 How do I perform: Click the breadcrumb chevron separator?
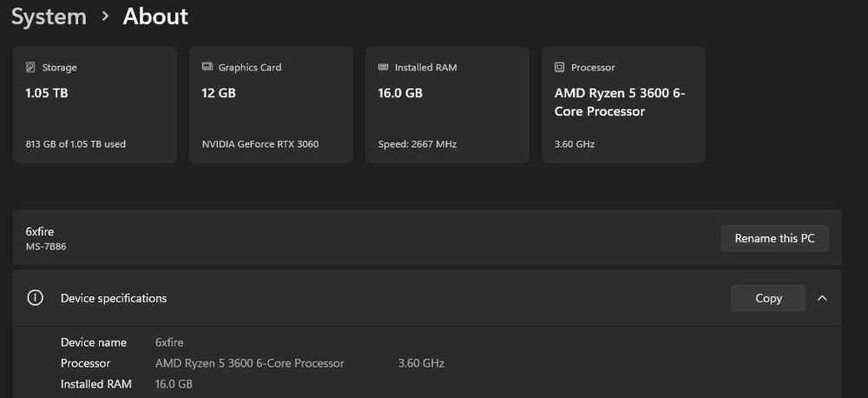click(105, 16)
